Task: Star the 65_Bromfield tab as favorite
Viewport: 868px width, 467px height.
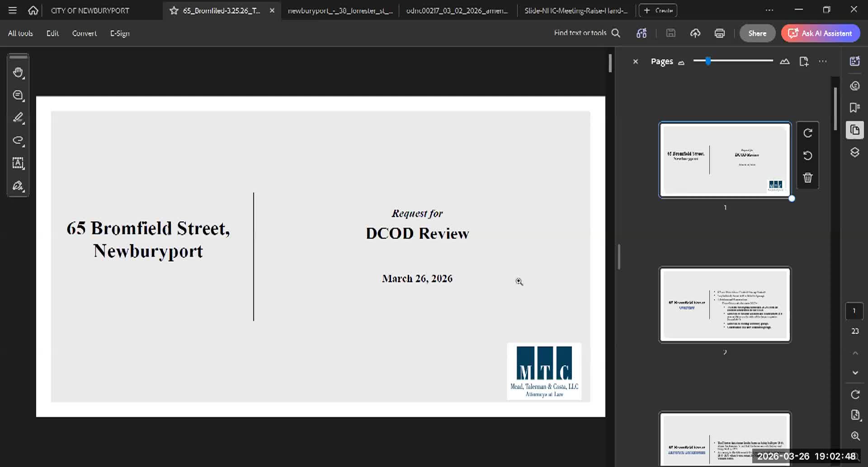Action: pos(174,10)
